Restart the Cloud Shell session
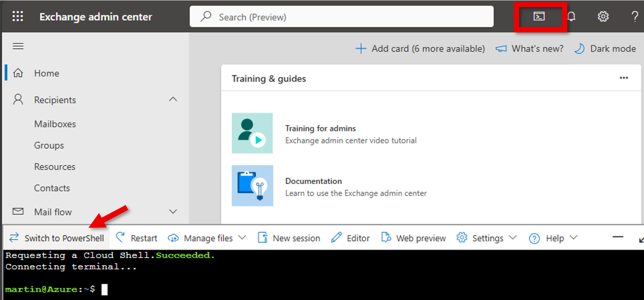This screenshot has width=644, height=300. (137, 238)
